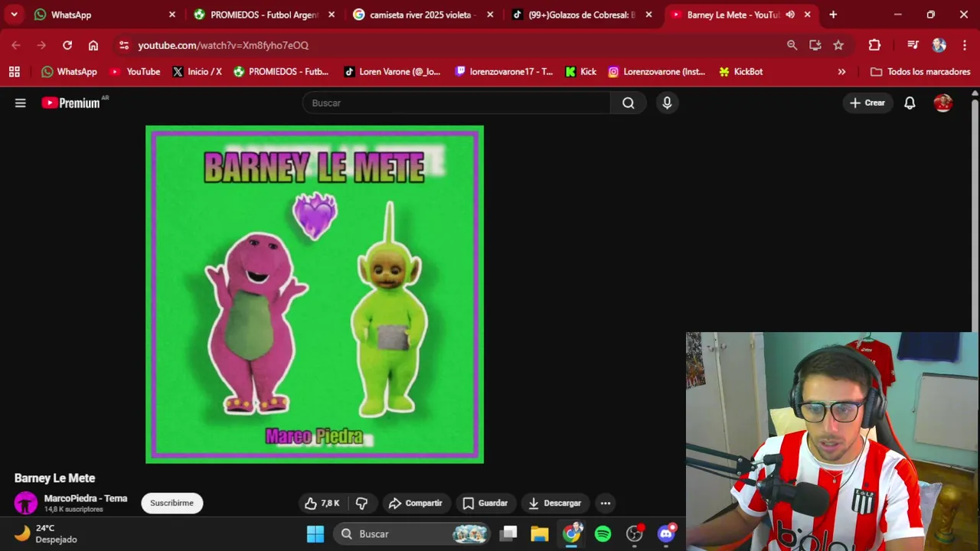Dislike the Barney Le Mete video
Viewport: 980px width, 551px height.
361,503
